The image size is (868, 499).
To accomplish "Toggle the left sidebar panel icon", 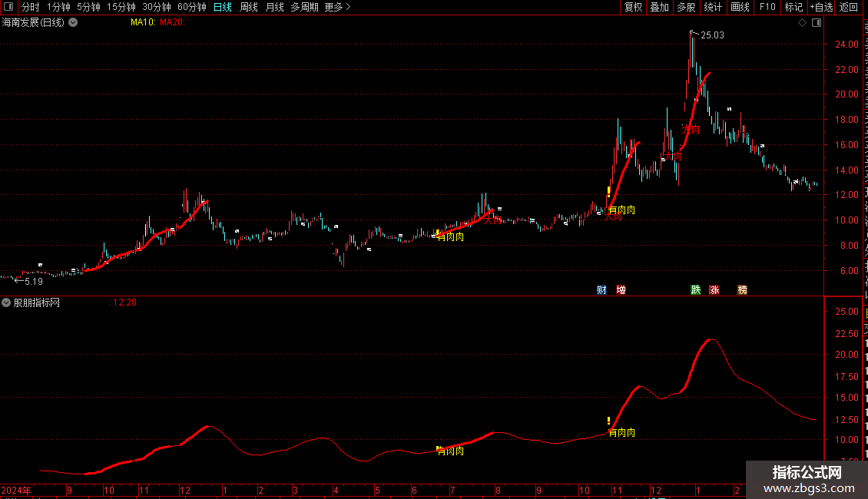I will tap(8, 7).
